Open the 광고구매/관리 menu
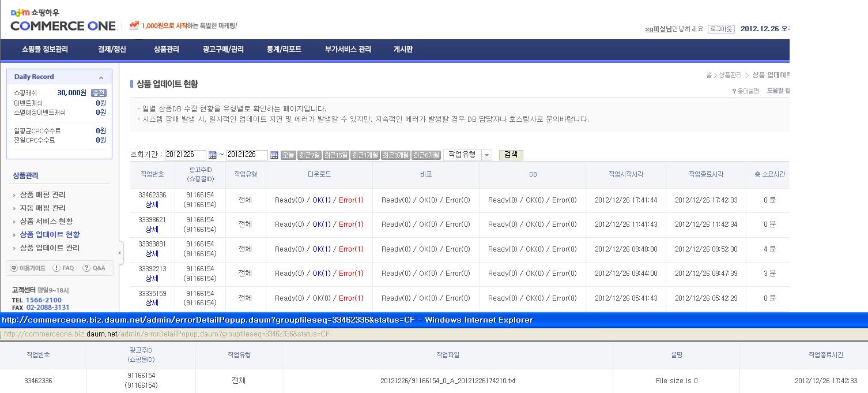Viewport: 868px width, 393px height. tap(223, 50)
